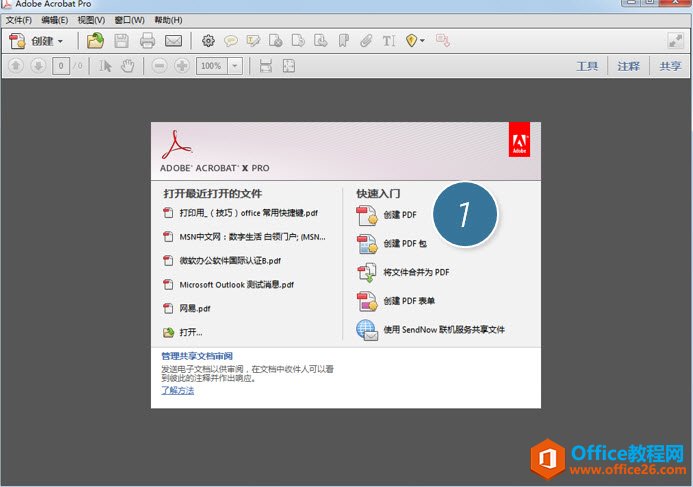
Task: Select the hand pan tool
Action: [x=128, y=66]
